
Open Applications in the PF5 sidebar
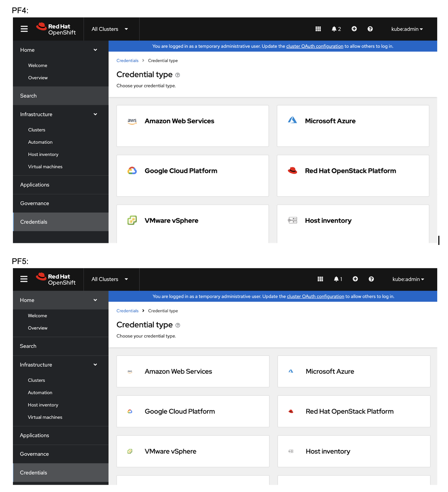(x=61, y=435)
